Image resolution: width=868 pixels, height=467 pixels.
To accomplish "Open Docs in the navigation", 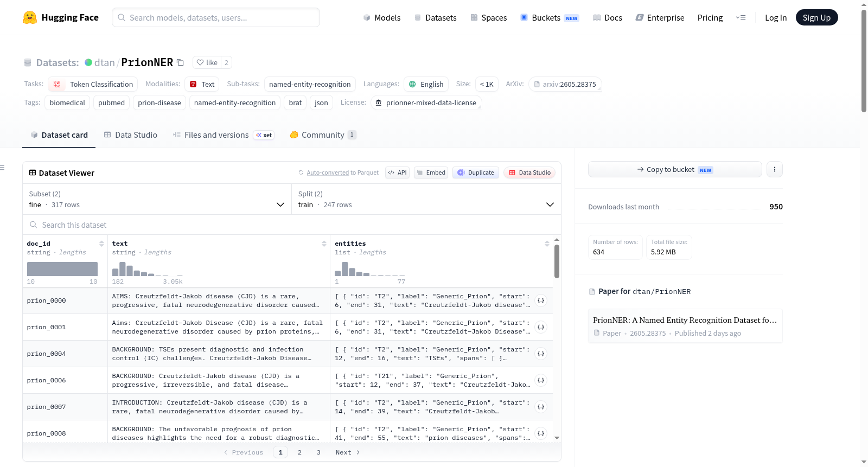I will (608, 18).
